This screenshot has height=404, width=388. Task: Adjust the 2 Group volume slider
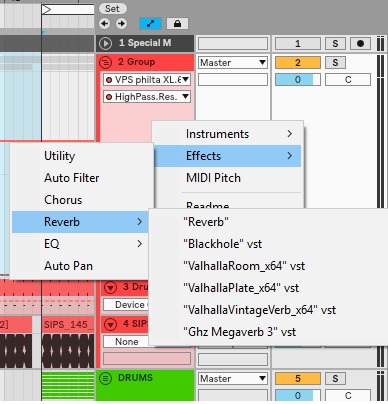pos(298,80)
